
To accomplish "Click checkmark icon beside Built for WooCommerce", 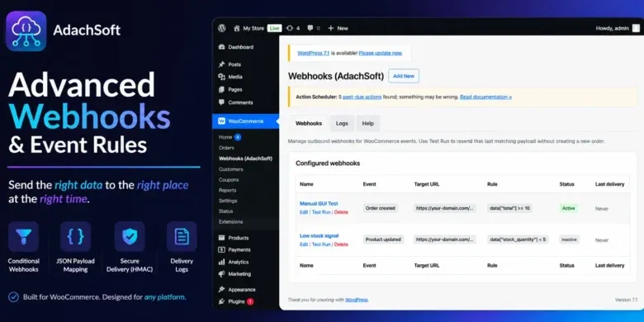I will point(13,297).
